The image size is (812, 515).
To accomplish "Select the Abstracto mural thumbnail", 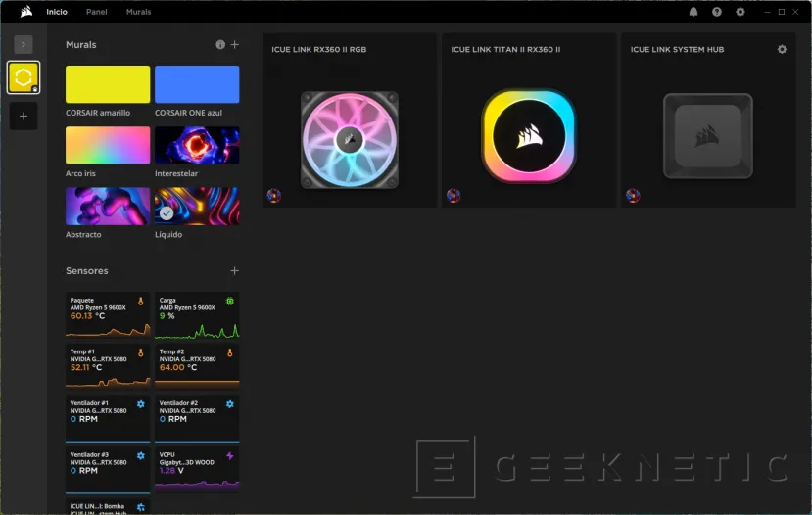I will [108, 206].
